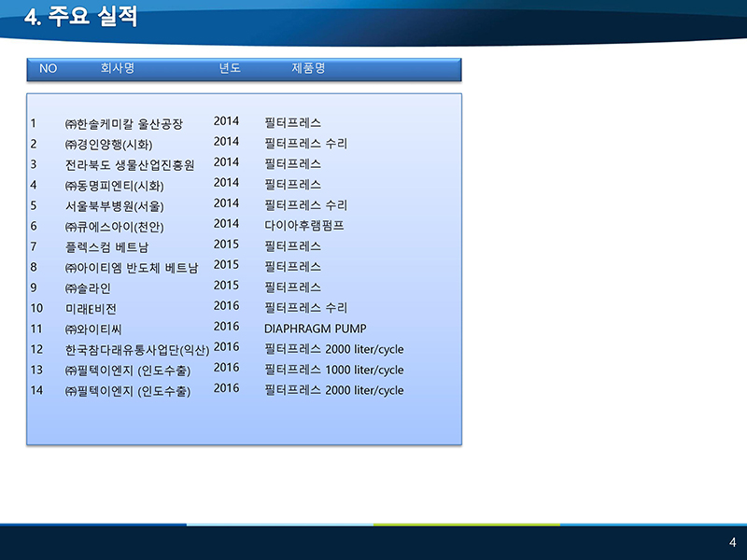Select the company '㈜동명피엔티(시화)'

click(x=114, y=185)
